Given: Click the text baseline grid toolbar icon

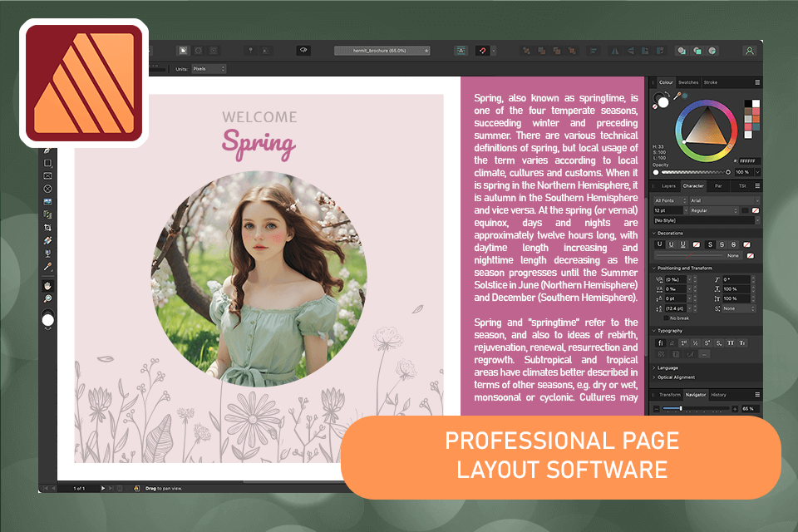Looking at the screenshot, I should 461,51.
